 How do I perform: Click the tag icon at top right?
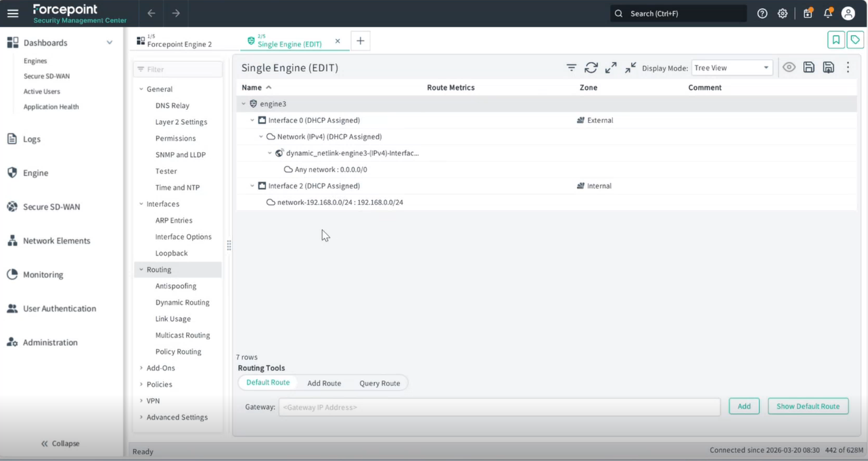[855, 40]
